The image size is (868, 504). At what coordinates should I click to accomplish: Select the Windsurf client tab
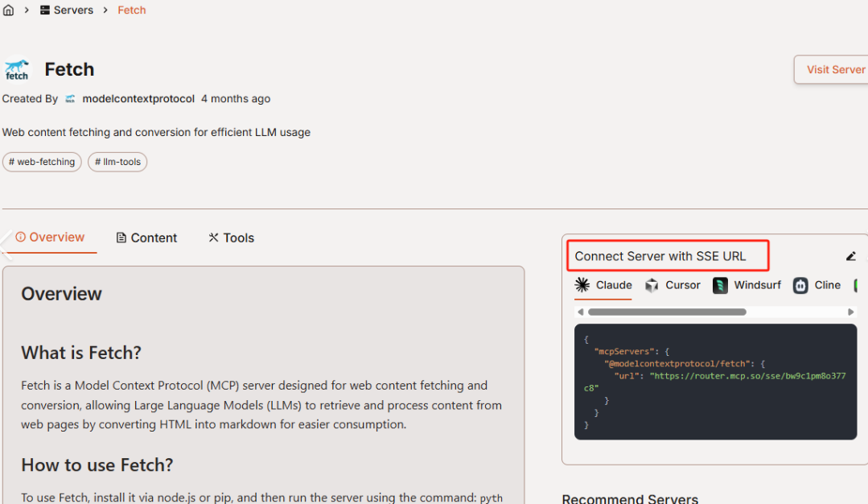coord(747,285)
